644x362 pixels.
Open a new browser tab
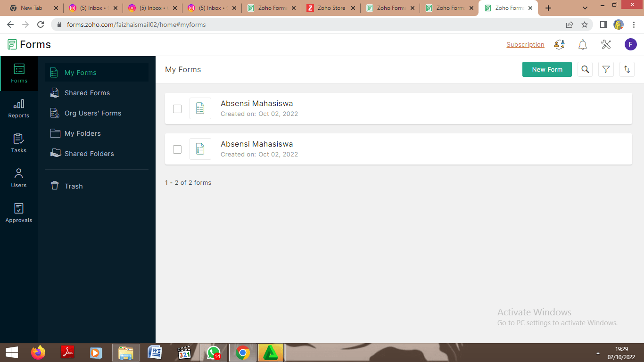(x=548, y=8)
